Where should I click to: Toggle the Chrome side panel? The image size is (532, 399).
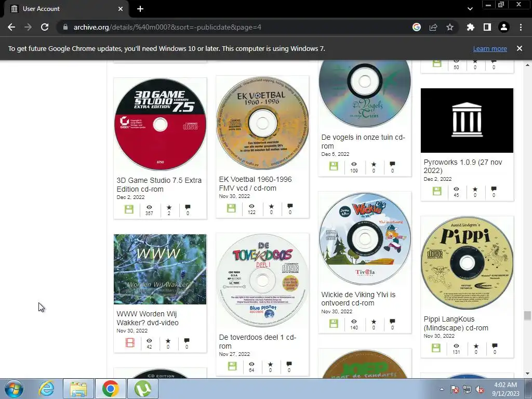click(x=487, y=27)
